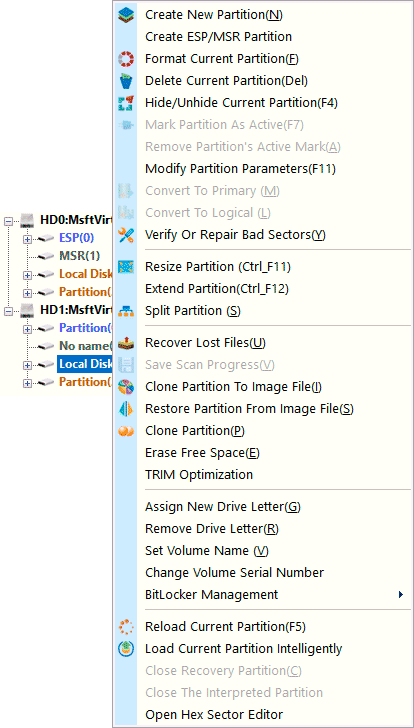Click the Split Partition icon
The height and width of the screenshot is (728, 414).
click(126, 311)
